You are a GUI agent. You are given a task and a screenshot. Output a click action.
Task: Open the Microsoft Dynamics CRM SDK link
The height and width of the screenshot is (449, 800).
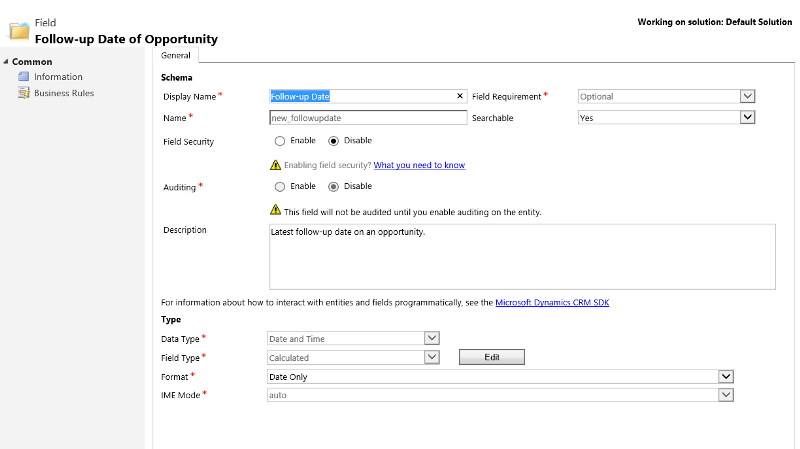[x=552, y=302]
